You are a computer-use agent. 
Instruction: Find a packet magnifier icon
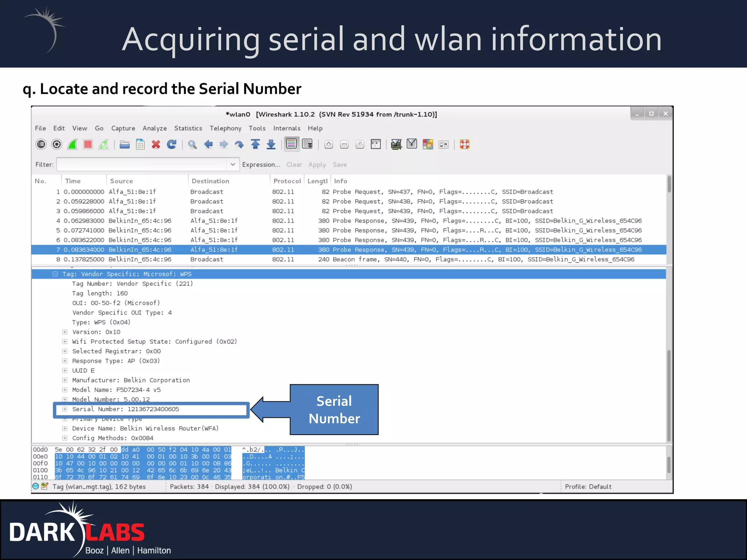(192, 144)
